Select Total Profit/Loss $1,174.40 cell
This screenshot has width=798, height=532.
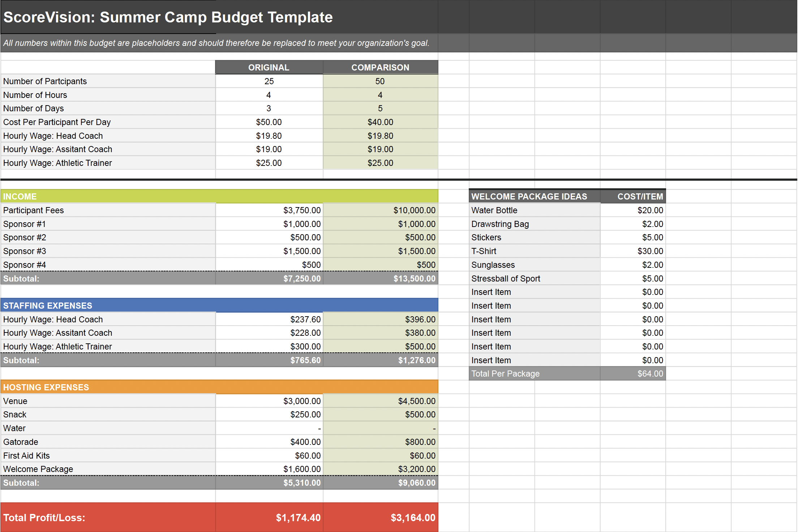tap(269, 518)
